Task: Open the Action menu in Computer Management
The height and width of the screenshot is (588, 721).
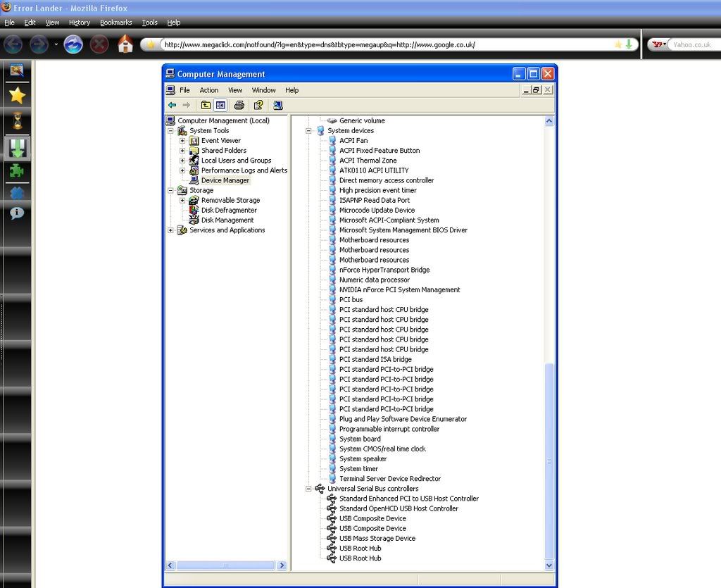Action: pos(208,90)
